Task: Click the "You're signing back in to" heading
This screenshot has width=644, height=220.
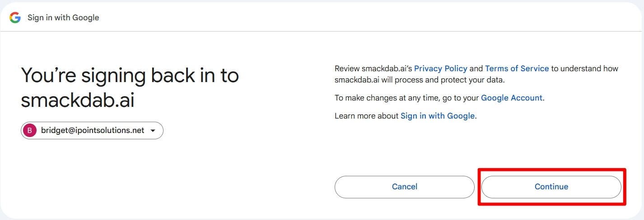Action: coord(130,75)
